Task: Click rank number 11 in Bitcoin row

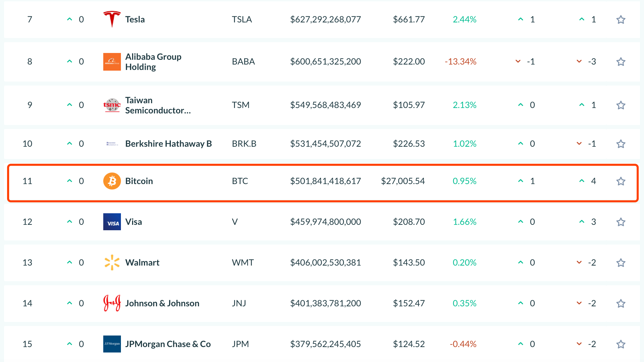Action: tap(27, 181)
